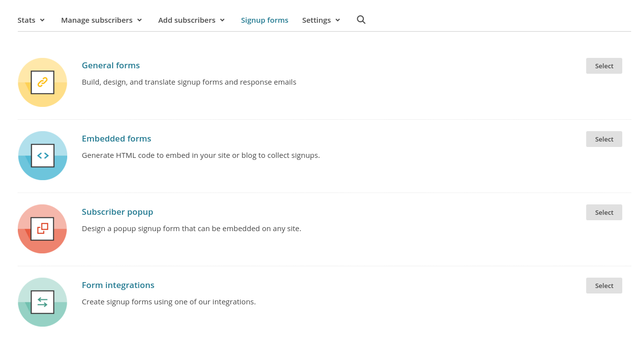Open the Manage subscribers dropdown
Viewport: 644px width, 340px height.
pyautogui.click(x=101, y=20)
